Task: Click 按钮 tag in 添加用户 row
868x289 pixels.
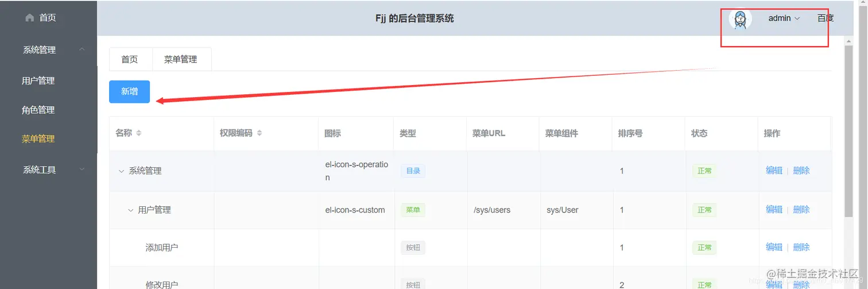Action: (x=413, y=248)
